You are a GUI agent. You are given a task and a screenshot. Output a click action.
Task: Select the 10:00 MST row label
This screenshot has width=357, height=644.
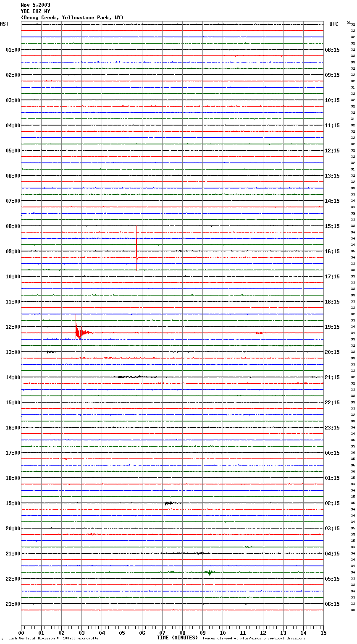(x=13, y=277)
